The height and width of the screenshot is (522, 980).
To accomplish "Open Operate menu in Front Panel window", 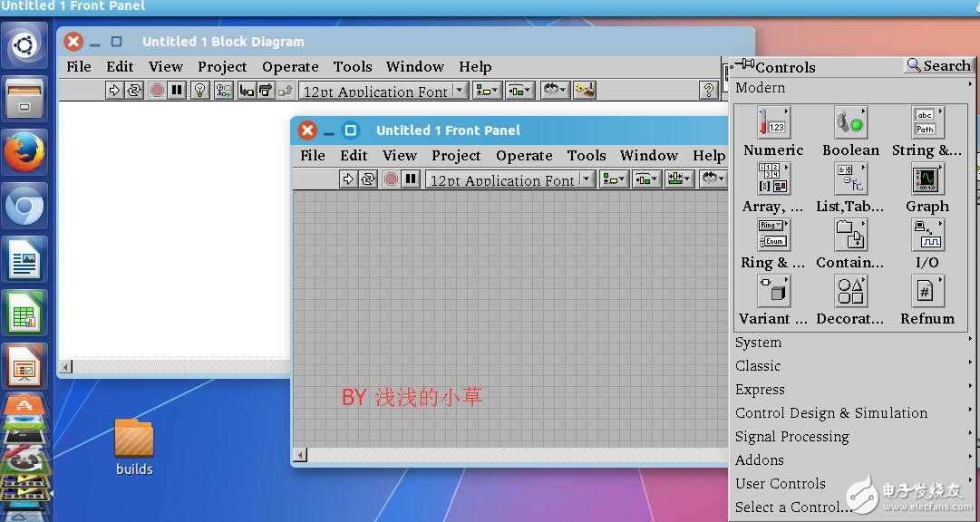I will 524,156.
